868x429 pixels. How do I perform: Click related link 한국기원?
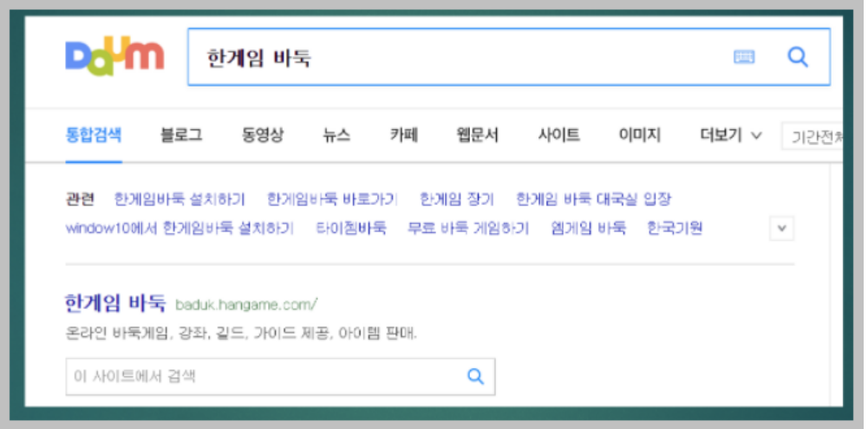[x=675, y=228]
